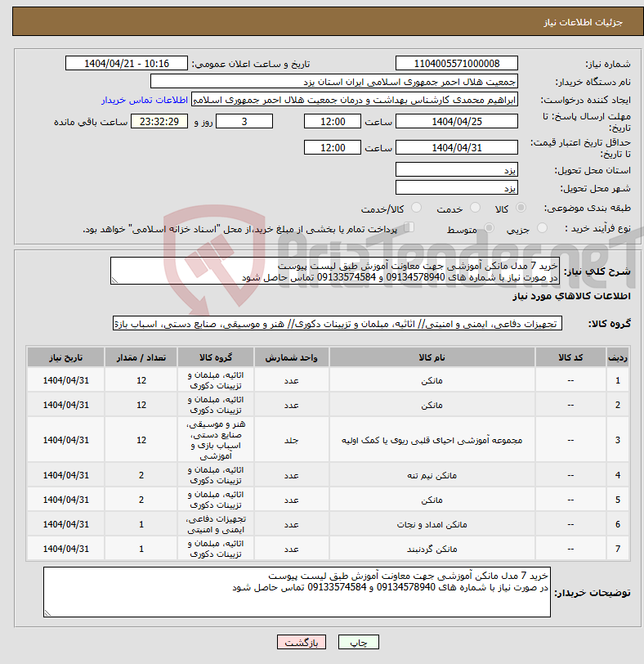Screen dimensions: 644x664
Task: Click the ردیف column header
Action: (617, 357)
